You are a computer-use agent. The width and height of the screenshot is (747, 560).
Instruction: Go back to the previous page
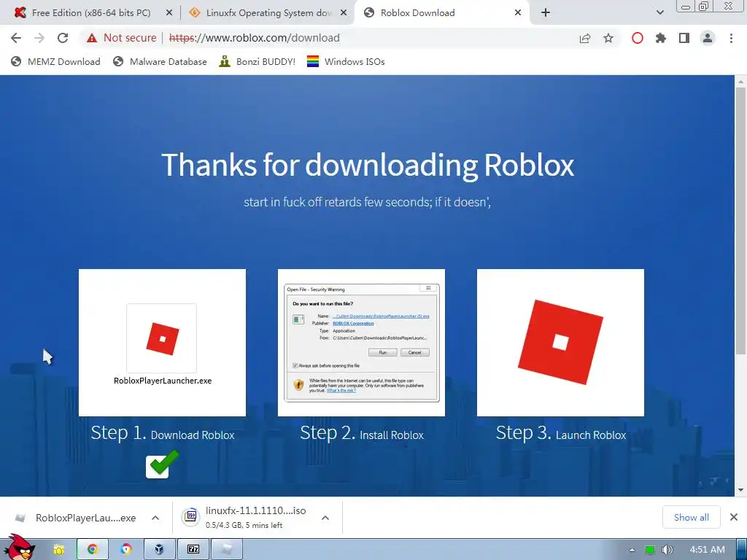point(16,38)
